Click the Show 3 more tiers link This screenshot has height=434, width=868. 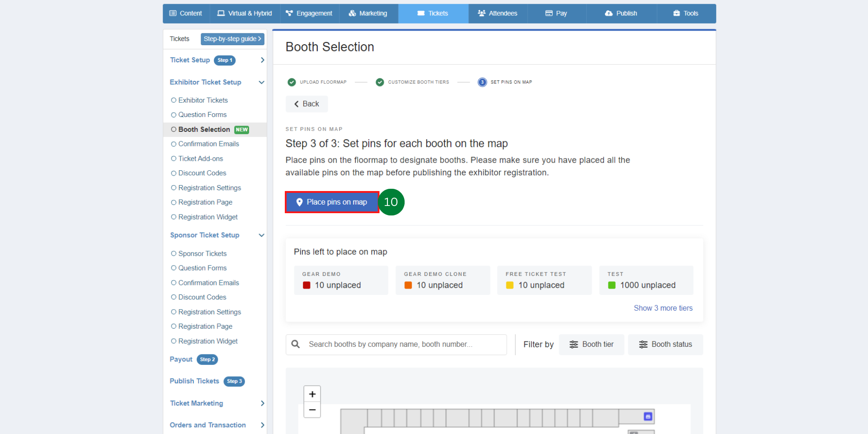(663, 308)
